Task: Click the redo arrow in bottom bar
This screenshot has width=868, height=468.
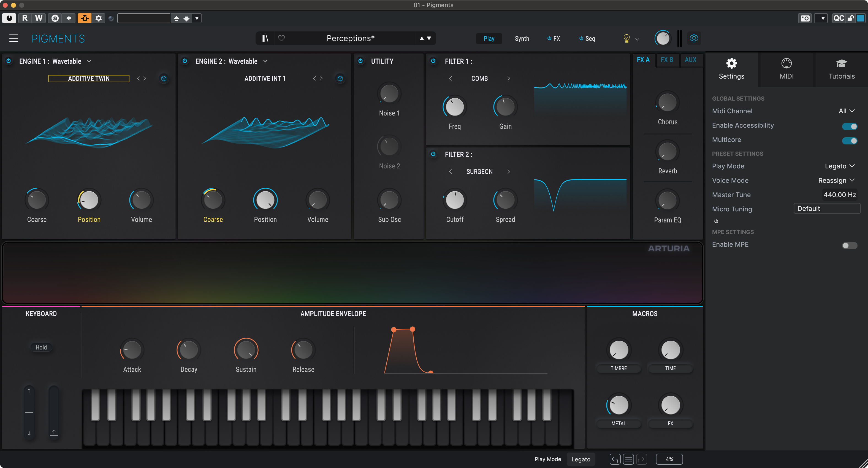Action: 642,459
